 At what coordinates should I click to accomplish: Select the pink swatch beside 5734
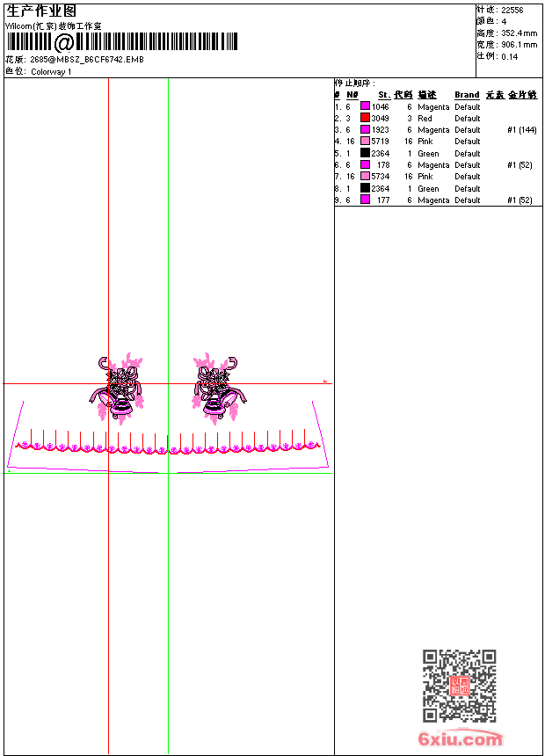365,176
